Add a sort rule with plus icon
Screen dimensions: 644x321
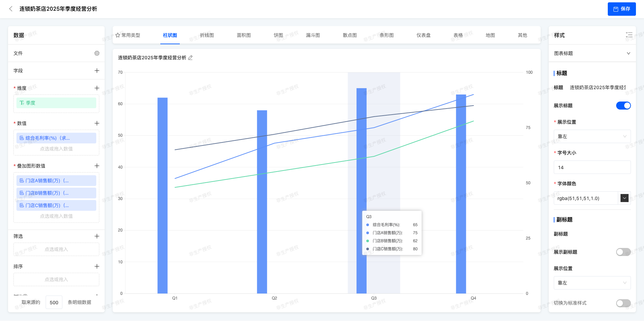(97, 266)
